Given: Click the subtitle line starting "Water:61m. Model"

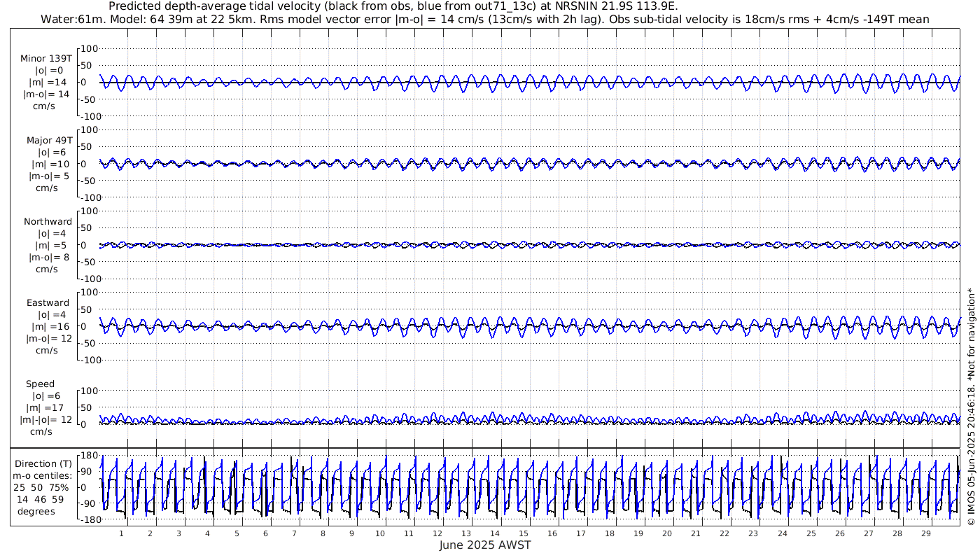Looking at the screenshot, I should coord(485,19).
